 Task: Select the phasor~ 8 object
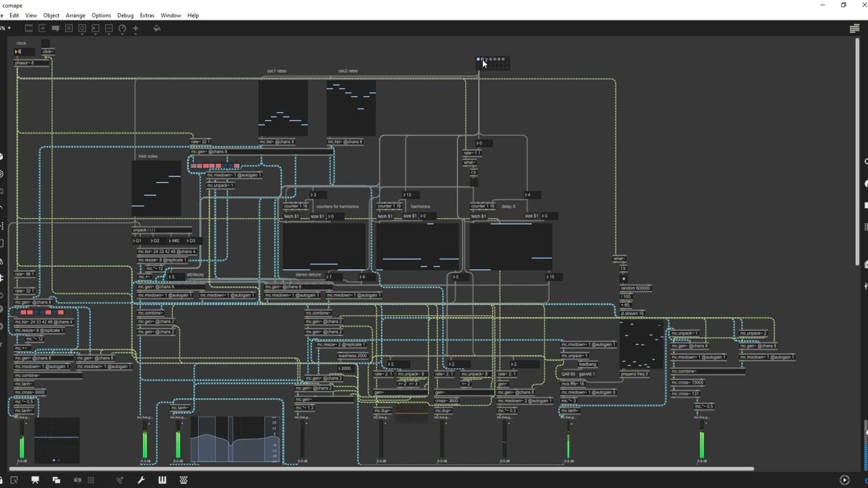click(33, 63)
